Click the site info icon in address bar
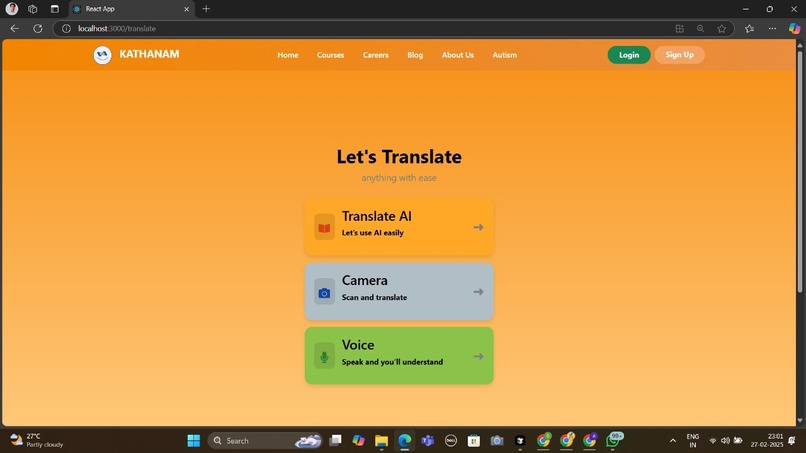Image resolution: width=806 pixels, height=453 pixels. (66, 29)
